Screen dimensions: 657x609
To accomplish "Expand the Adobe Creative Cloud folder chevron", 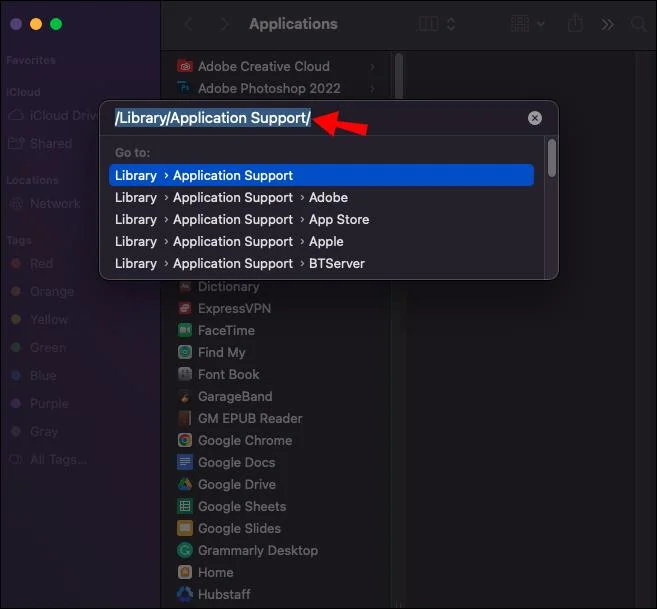I will (x=372, y=67).
